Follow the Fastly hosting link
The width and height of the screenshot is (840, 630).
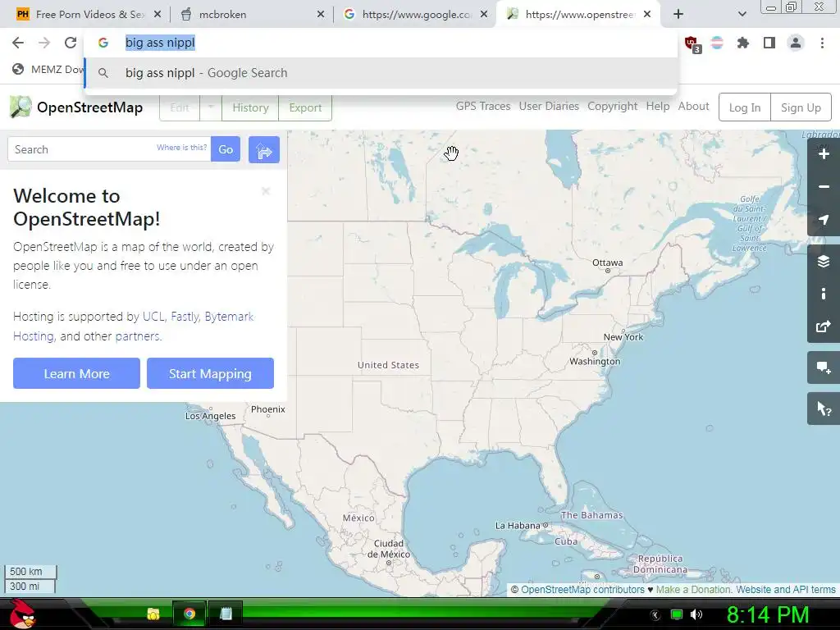click(x=185, y=317)
